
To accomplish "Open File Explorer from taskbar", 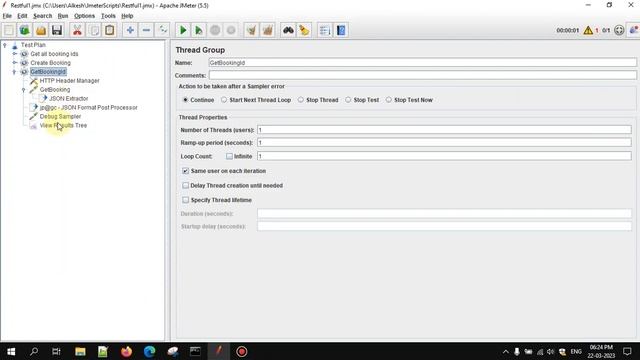I will [80, 351].
